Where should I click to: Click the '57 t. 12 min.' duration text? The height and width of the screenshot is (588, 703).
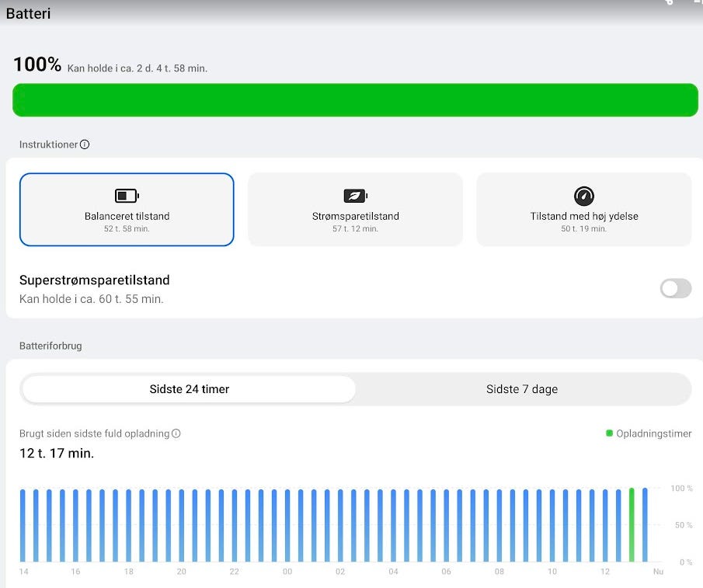[x=356, y=228]
